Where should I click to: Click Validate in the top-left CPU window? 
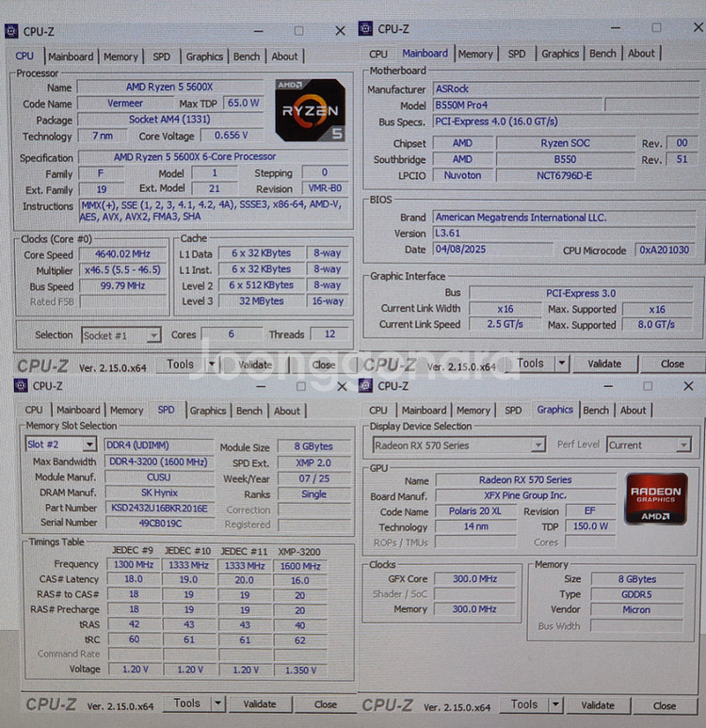click(255, 364)
